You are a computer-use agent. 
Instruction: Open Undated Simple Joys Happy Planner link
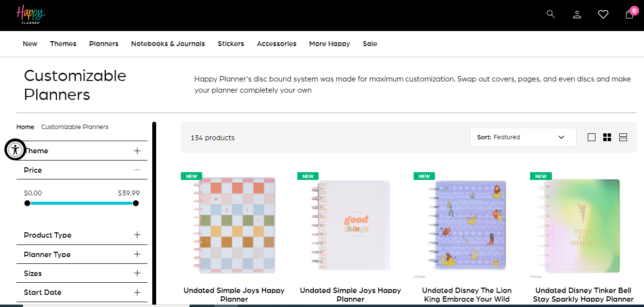(234, 294)
